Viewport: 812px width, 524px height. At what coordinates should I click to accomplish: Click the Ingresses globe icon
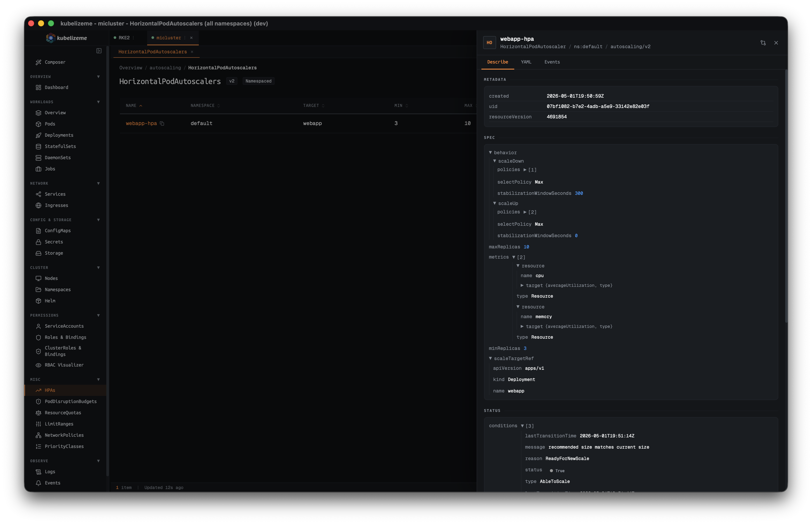coord(38,205)
